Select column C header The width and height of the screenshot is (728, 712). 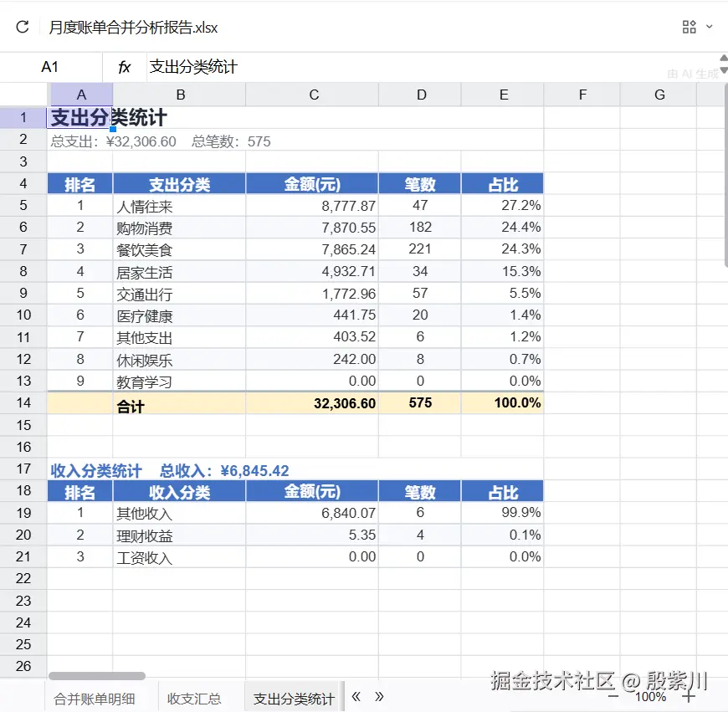[312, 95]
